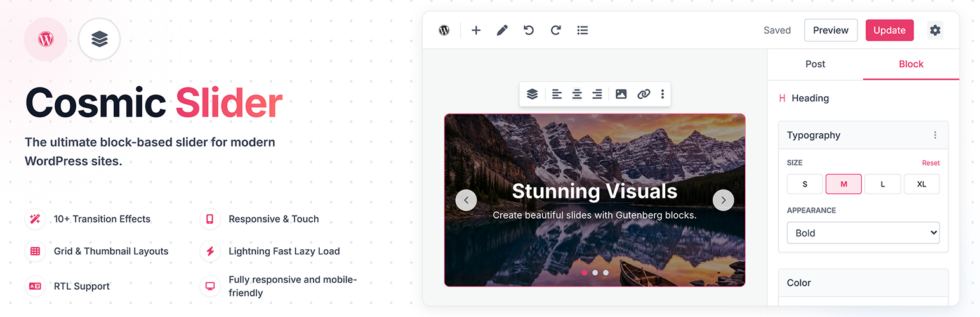This screenshot has height=317, width=980.
Task: Select font size S
Action: pyautogui.click(x=805, y=184)
